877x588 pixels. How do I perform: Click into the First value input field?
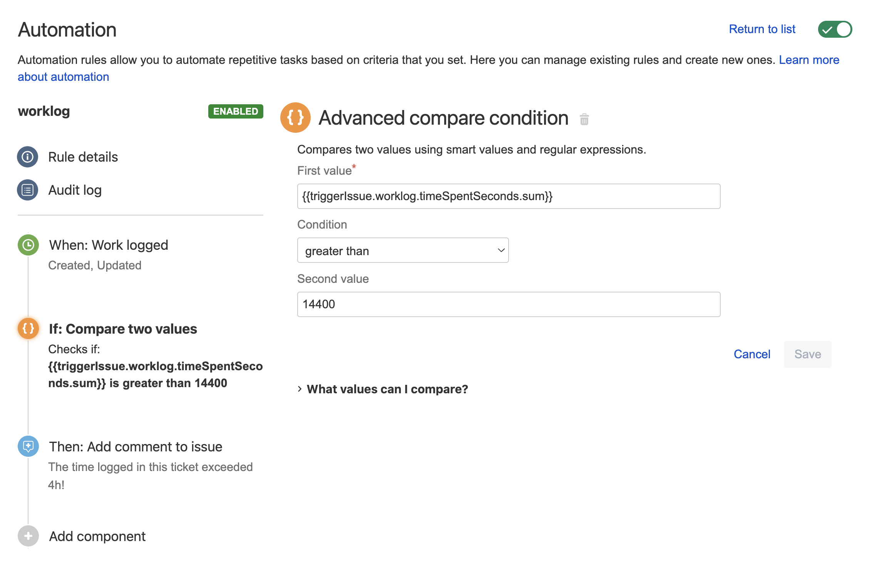tap(508, 196)
